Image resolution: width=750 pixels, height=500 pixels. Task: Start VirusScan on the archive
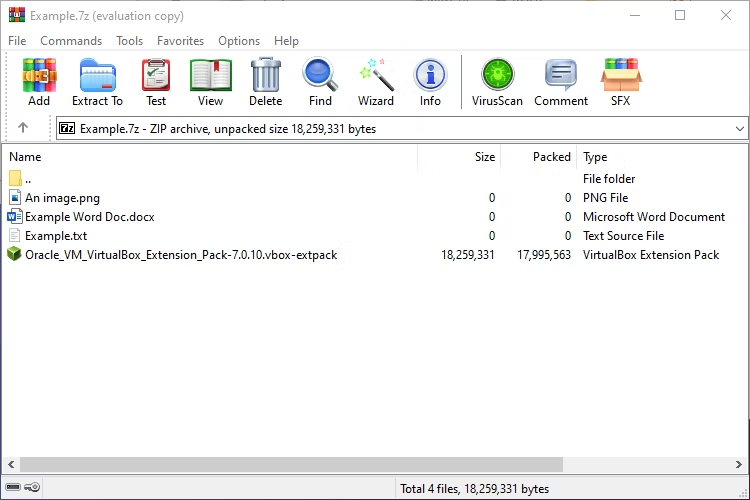click(x=497, y=75)
